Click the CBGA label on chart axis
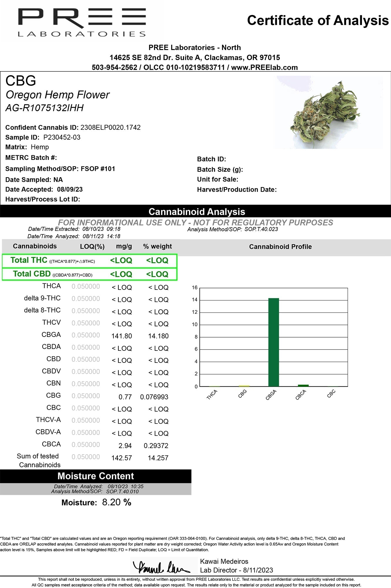Screen dimensions: 391x588 point(271,395)
